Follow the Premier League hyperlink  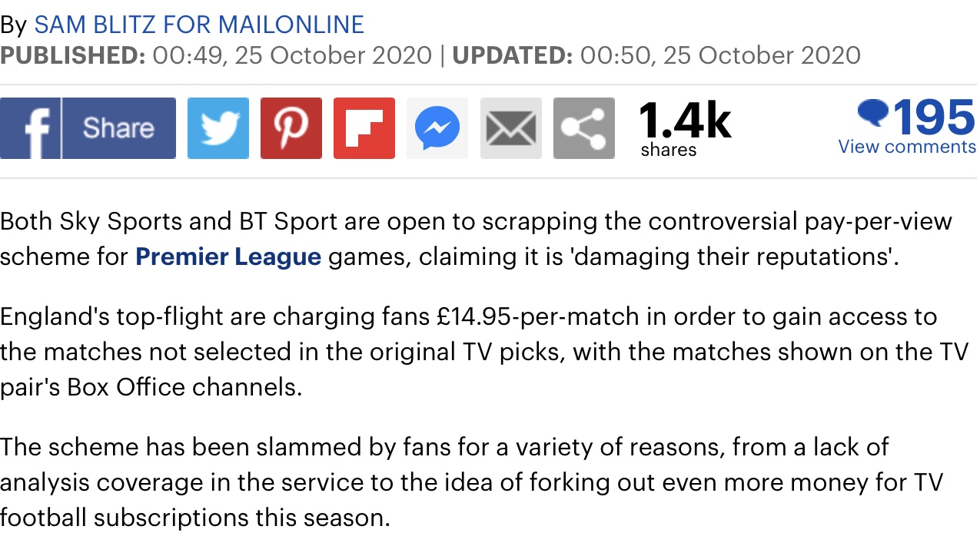coord(228,256)
